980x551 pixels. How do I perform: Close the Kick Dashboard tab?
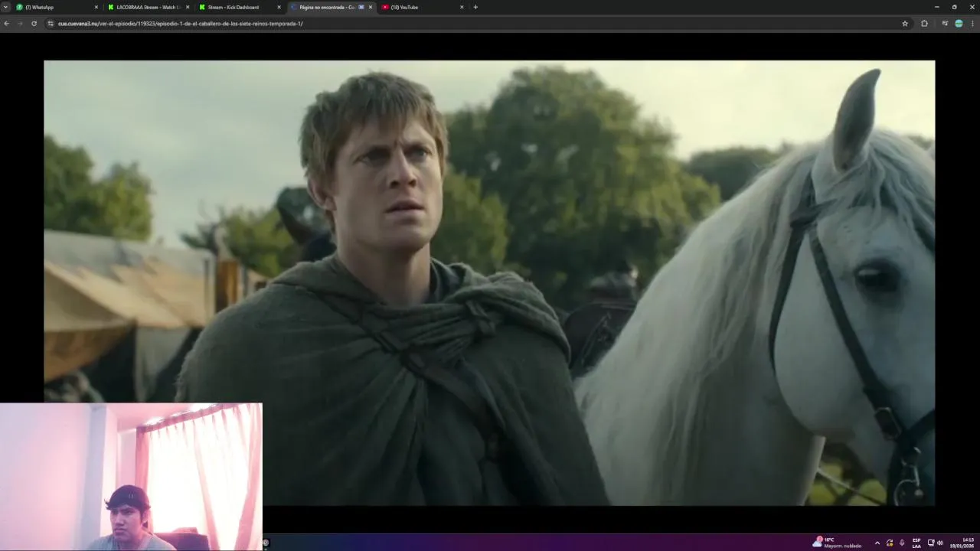pyautogui.click(x=279, y=7)
